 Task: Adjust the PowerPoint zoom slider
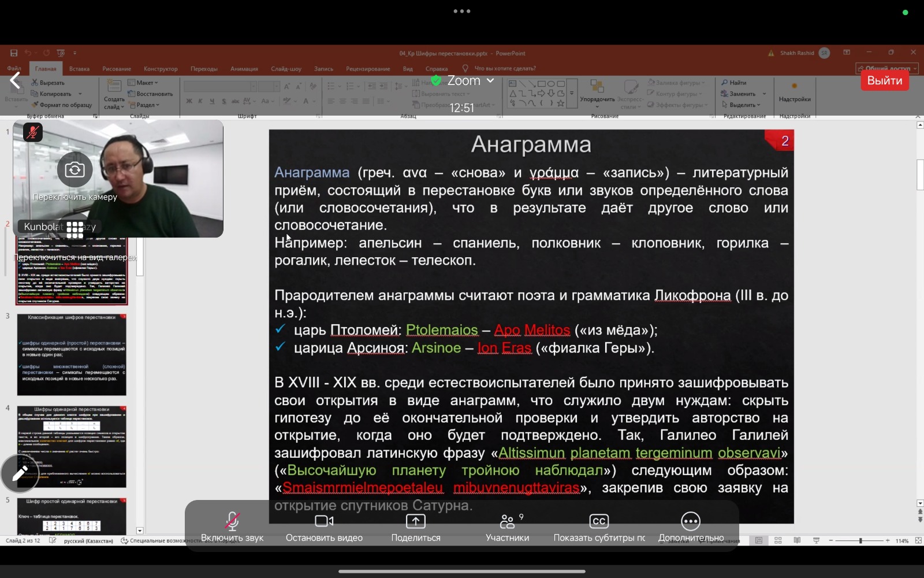point(860,540)
